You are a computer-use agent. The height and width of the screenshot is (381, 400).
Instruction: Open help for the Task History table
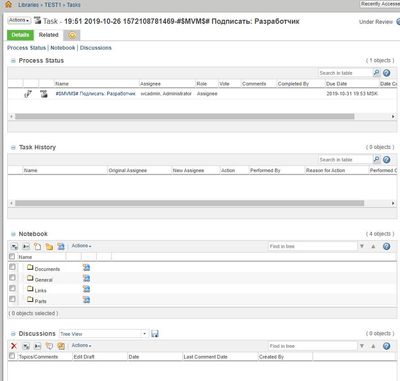coord(387,159)
